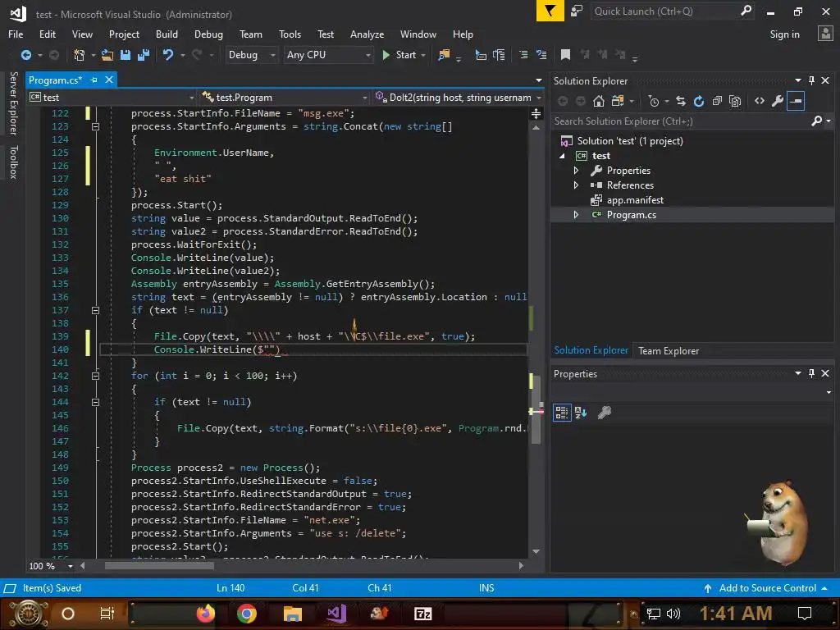Image resolution: width=840 pixels, height=630 pixels.
Task: Expand the Properties node in Solution Explorer
Action: click(x=577, y=171)
